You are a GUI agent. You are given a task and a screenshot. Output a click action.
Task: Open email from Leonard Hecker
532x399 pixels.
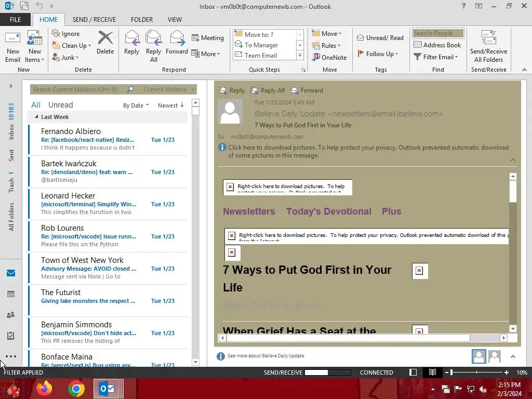pyautogui.click(x=108, y=204)
